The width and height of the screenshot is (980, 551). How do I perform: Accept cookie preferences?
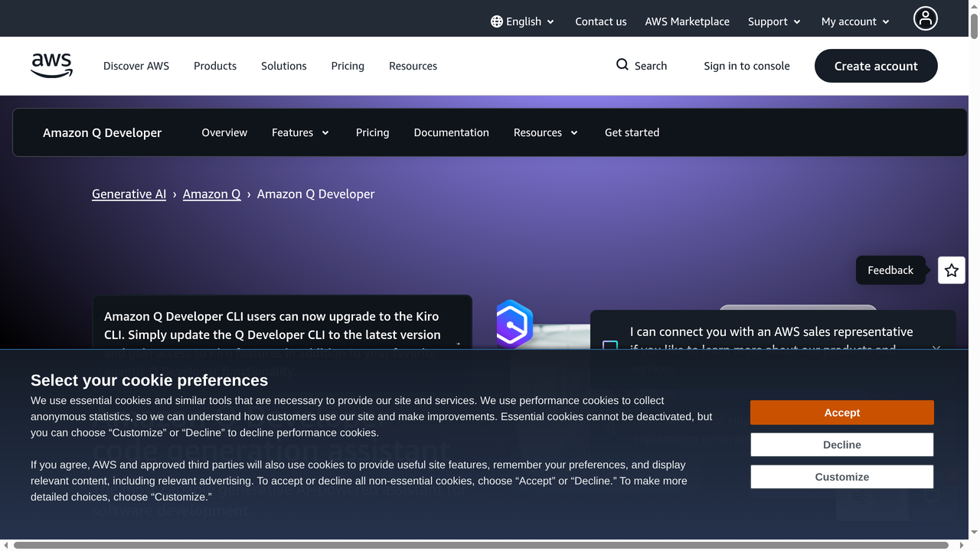point(841,412)
